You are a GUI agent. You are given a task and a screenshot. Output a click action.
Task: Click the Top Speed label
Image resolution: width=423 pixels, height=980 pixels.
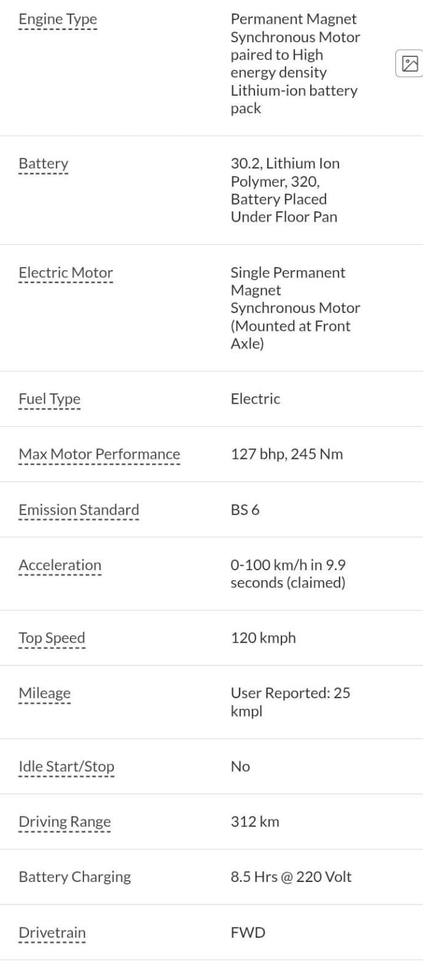[52, 638]
